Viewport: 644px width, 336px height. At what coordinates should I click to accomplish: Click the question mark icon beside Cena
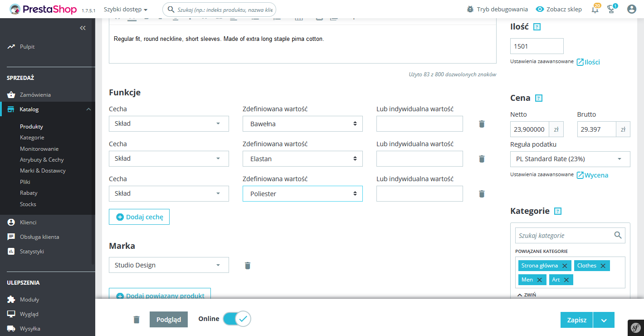[539, 98]
